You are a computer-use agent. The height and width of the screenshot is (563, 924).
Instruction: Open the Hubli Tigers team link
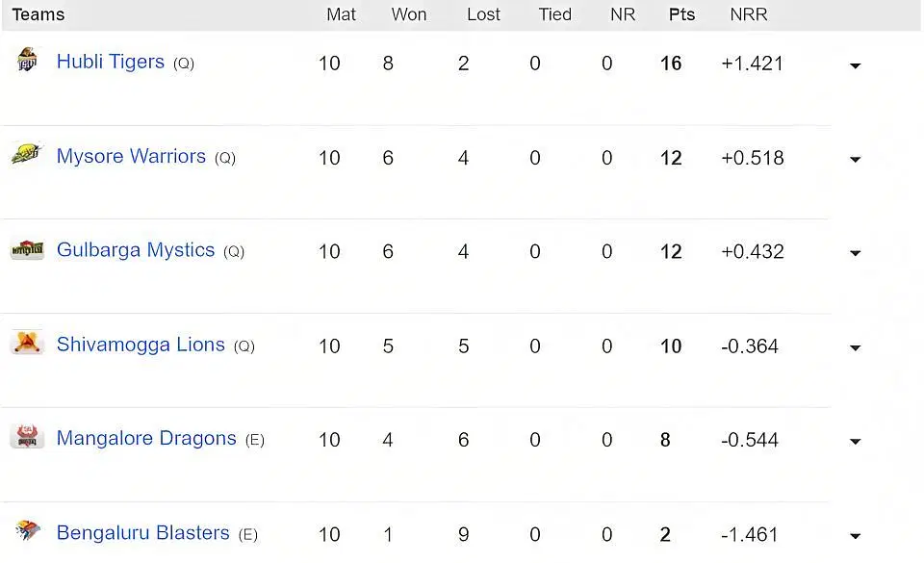[110, 62]
